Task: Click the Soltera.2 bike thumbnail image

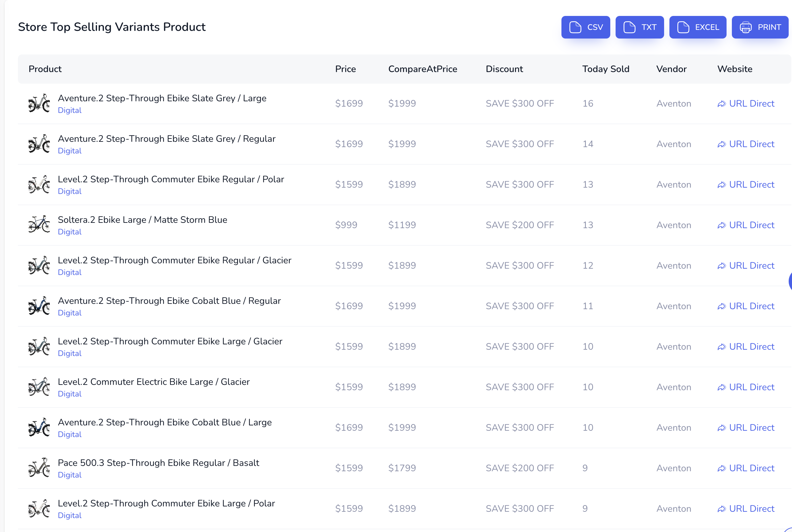Action: pyautogui.click(x=39, y=224)
